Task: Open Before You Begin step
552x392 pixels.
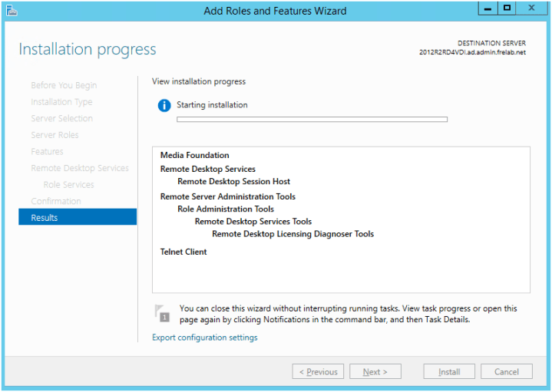Action: 64,85
